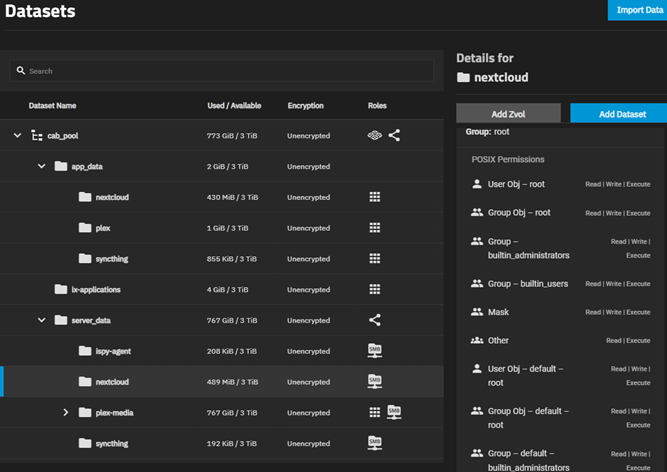The height and width of the screenshot is (472, 667).
Task: Click the 489 MiB / 3 TiB value
Action: point(232,382)
